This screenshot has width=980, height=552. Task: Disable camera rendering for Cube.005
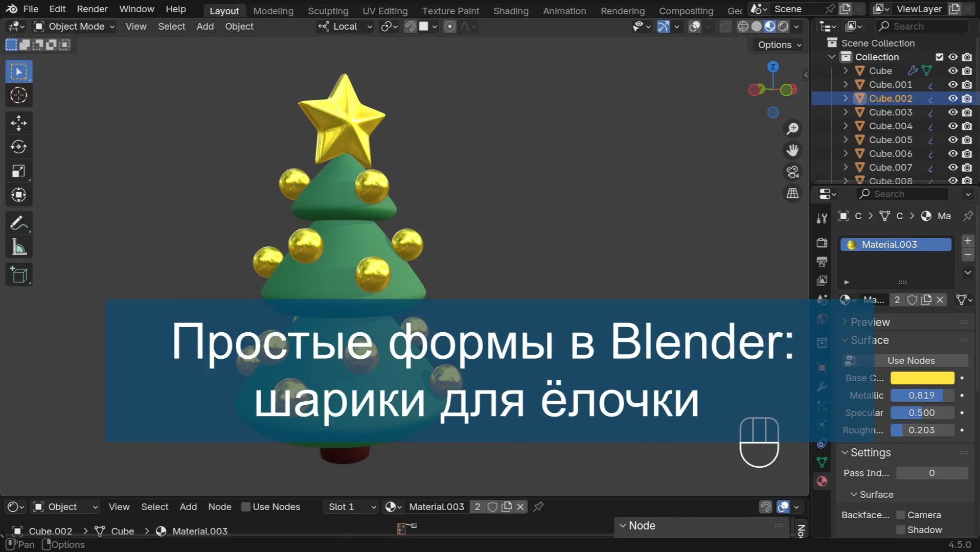[967, 140]
